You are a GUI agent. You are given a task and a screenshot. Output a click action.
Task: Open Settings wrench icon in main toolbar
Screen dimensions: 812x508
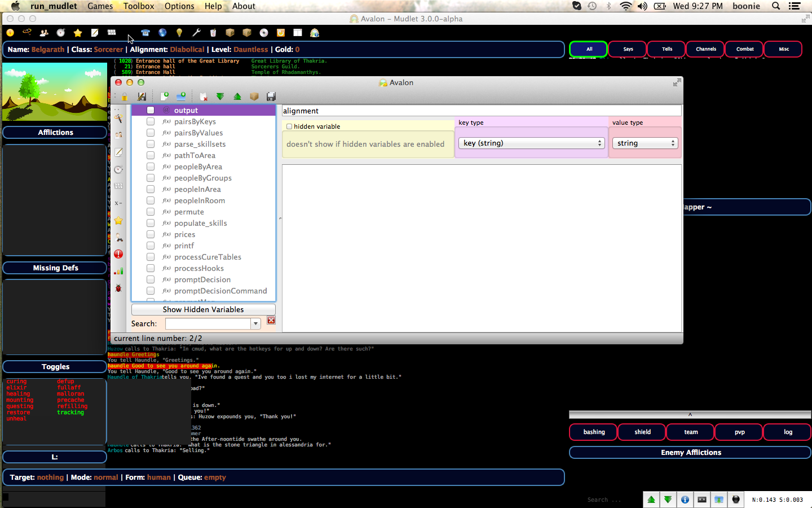pyautogui.click(x=196, y=33)
